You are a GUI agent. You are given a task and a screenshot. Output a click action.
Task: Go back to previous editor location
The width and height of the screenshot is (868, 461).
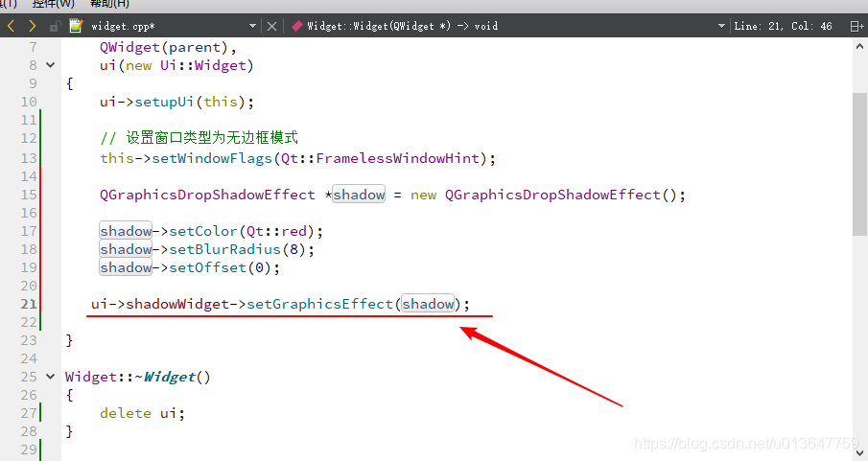pyautogui.click(x=12, y=26)
